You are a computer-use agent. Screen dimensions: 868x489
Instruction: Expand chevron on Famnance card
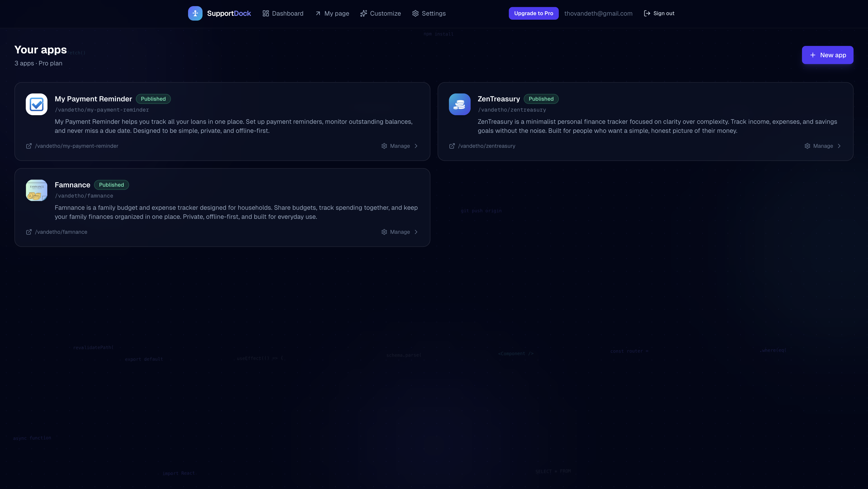tap(416, 232)
